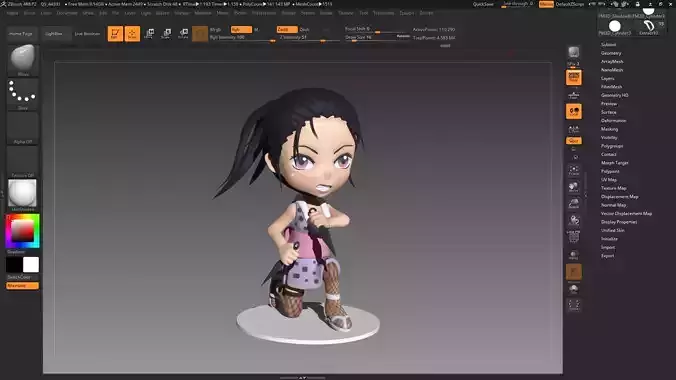Viewport: 676px width, 380px height.
Task: Toggle the Transp transparency icon
Action: 573,254
